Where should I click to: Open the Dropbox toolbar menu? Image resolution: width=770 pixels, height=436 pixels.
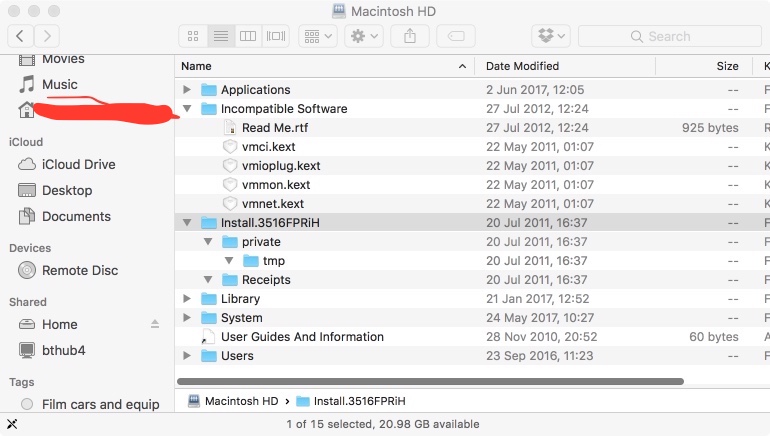[x=551, y=36]
